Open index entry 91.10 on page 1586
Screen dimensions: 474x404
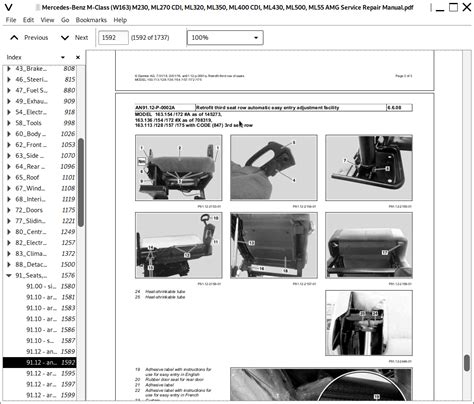pos(40,330)
